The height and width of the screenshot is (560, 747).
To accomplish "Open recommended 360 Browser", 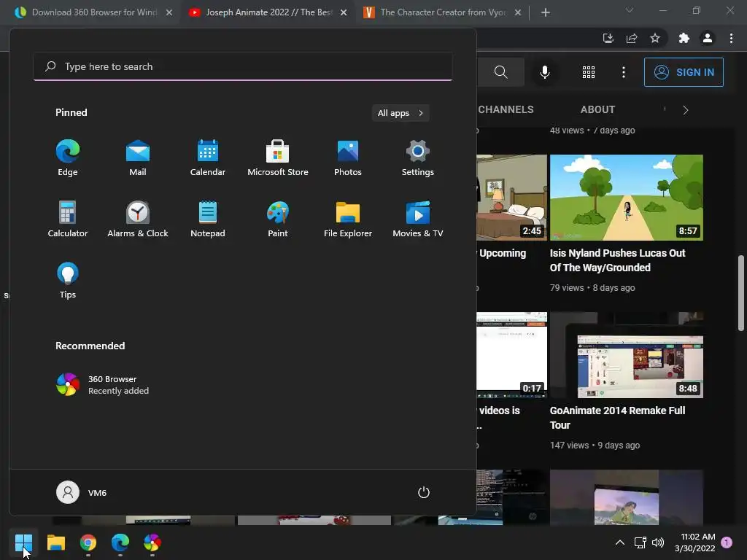I will 102,385.
